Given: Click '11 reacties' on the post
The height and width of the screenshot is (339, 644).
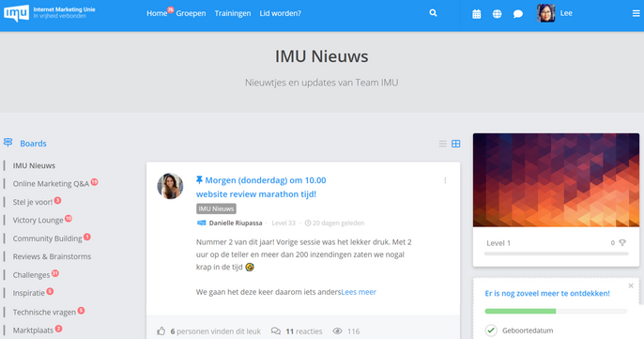Looking at the screenshot, I should [304, 331].
